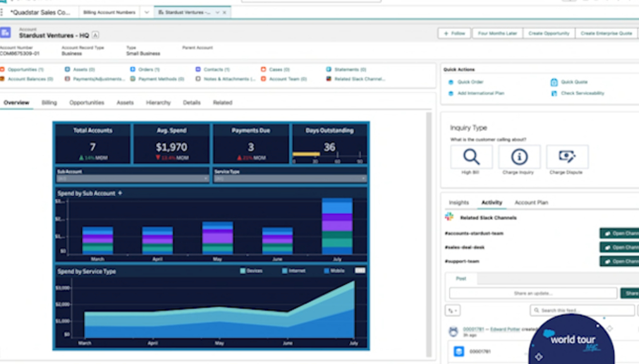Switch to the Billing tab
The width and height of the screenshot is (639, 364).
point(49,103)
